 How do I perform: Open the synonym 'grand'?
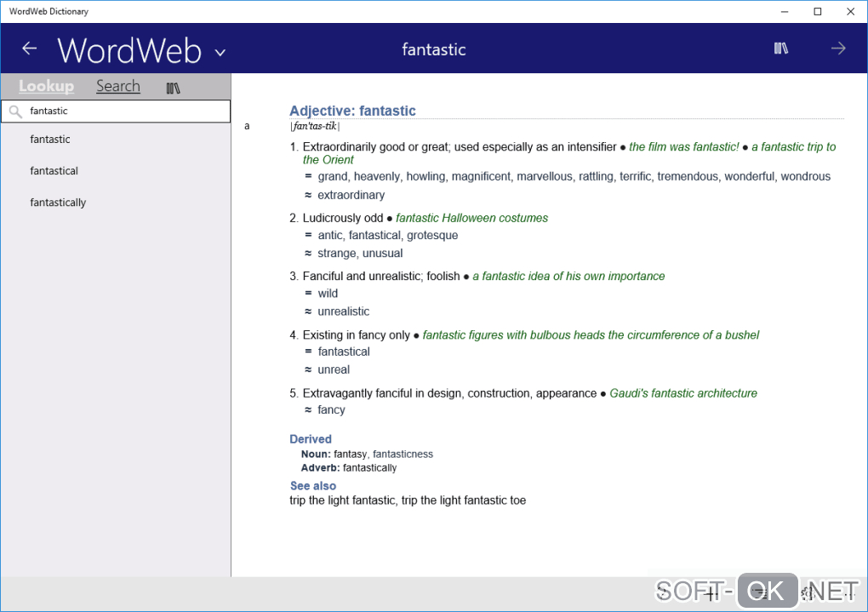pos(333,177)
